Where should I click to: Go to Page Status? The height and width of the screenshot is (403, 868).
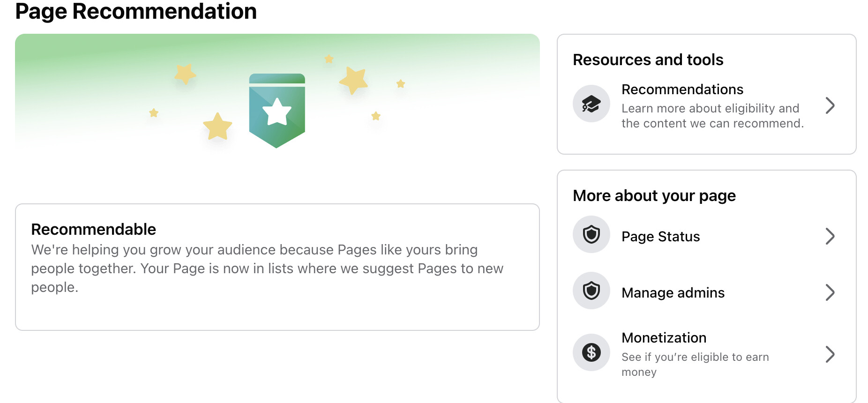(x=661, y=237)
